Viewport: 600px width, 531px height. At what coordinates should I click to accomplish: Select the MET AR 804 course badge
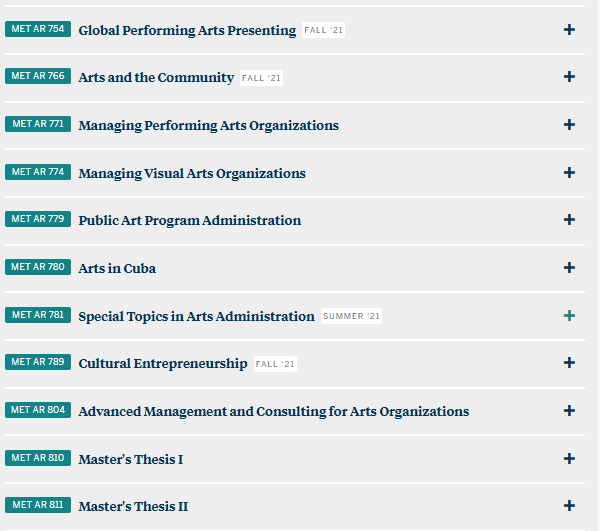click(x=38, y=410)
